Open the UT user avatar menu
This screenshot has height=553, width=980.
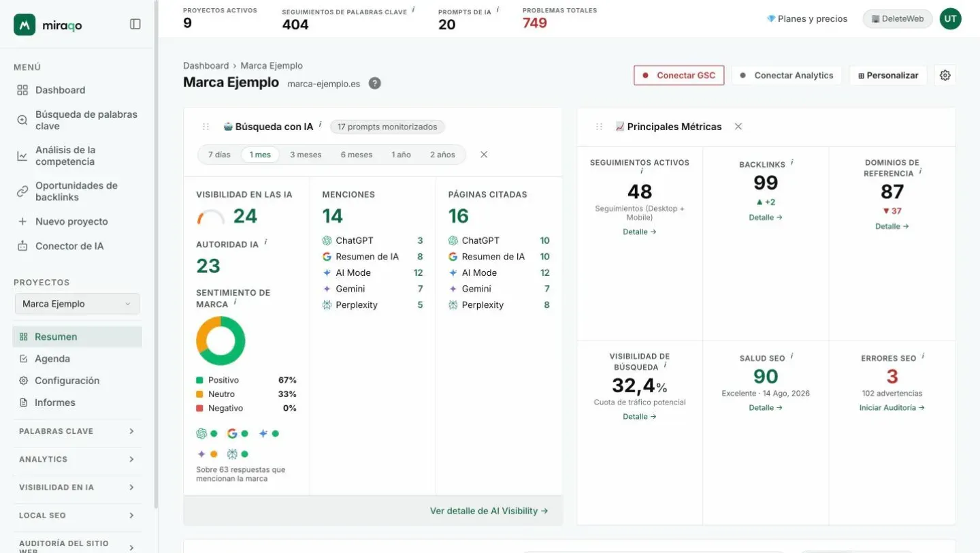[950, 18]
